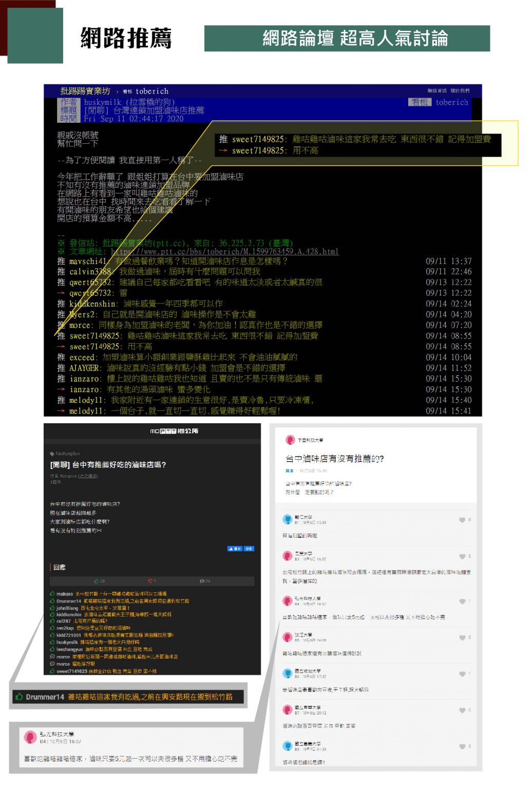Select the Myers2 push comment row

pos(264,314)
